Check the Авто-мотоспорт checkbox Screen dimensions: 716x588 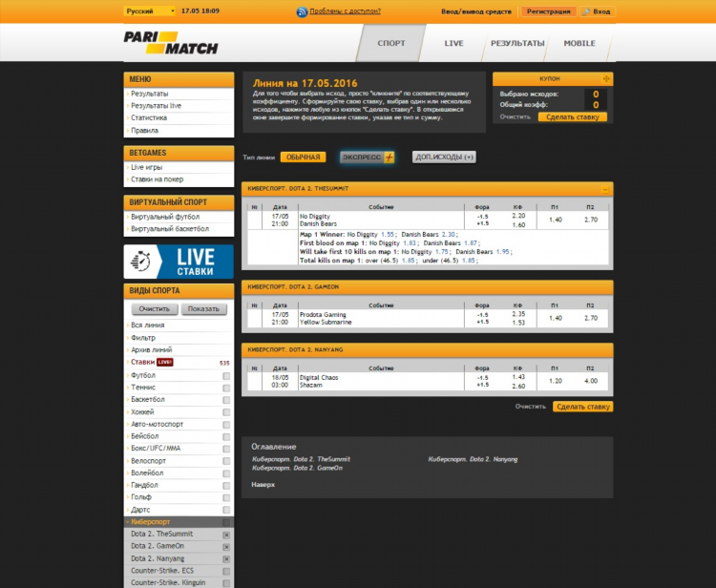(226, 425)
